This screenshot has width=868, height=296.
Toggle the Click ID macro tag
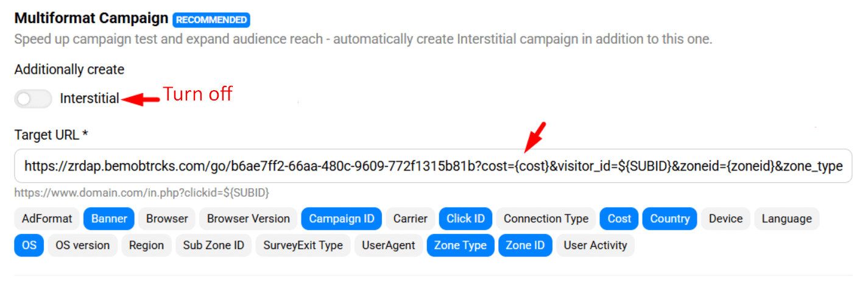click(x=465, y=219)
